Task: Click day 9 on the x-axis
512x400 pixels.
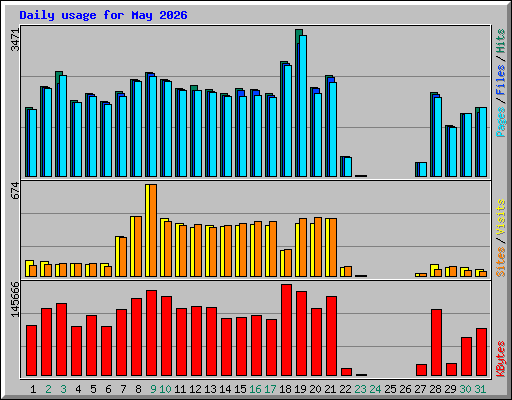Action: [153, 389]
